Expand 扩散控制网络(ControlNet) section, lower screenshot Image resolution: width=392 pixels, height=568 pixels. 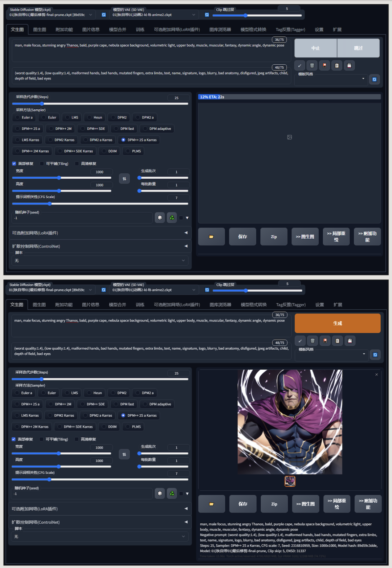(x=100, y=522)
